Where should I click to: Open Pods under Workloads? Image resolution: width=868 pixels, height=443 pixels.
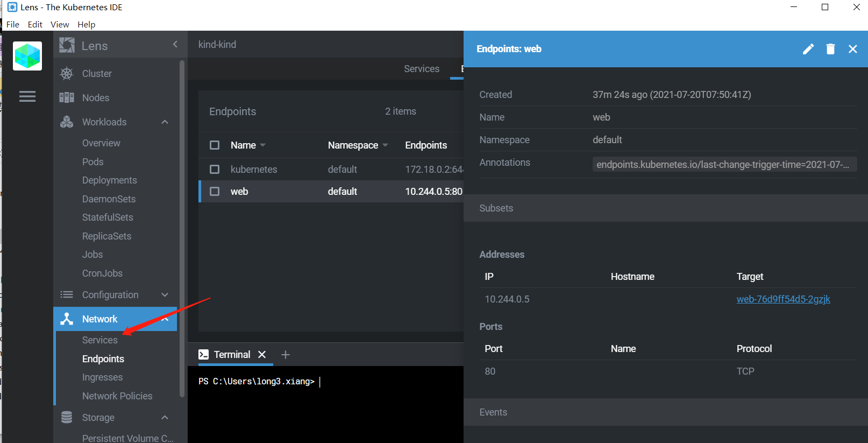[x=93, y=161]
